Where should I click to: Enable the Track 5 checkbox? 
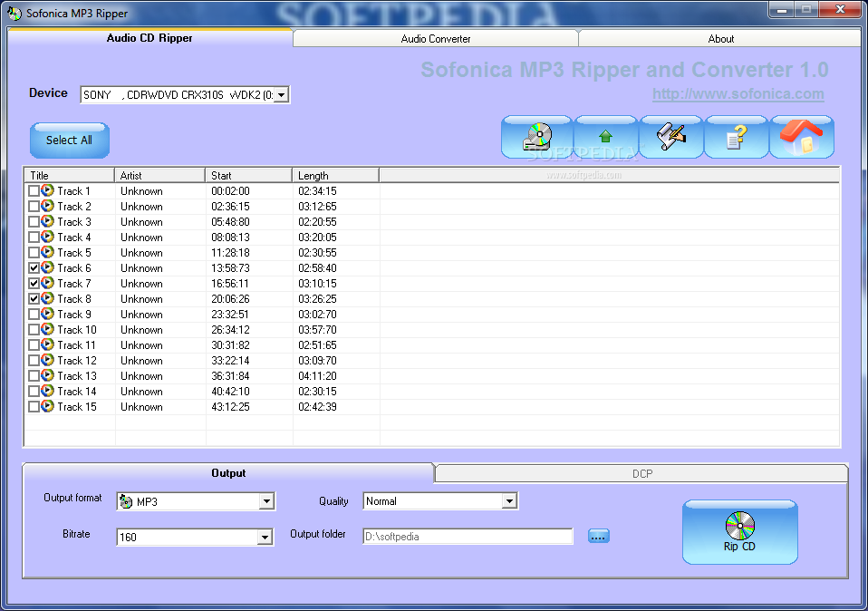34,253
